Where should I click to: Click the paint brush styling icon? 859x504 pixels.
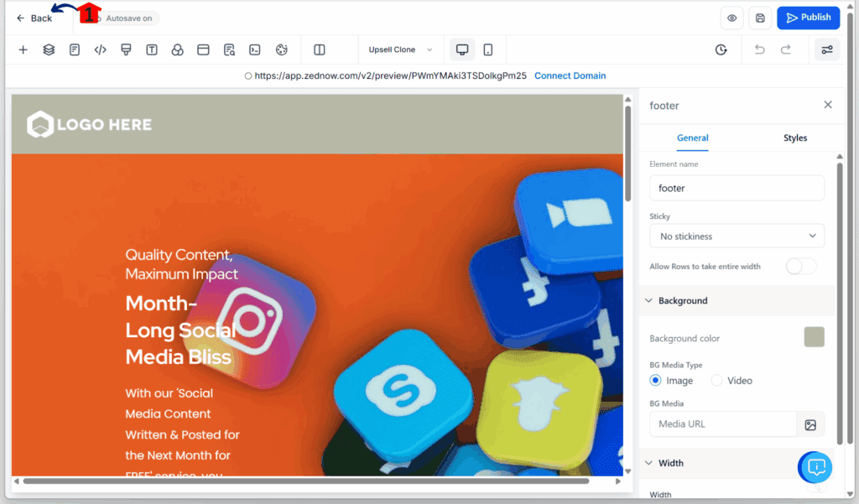coord(126,49)
